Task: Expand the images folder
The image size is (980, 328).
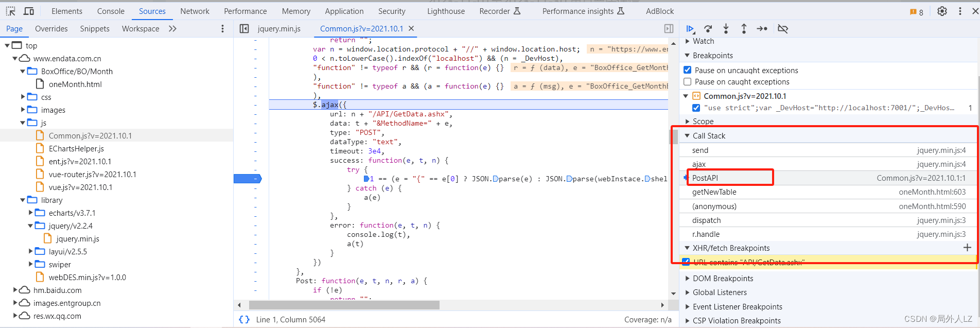Action: pos(23,110)
